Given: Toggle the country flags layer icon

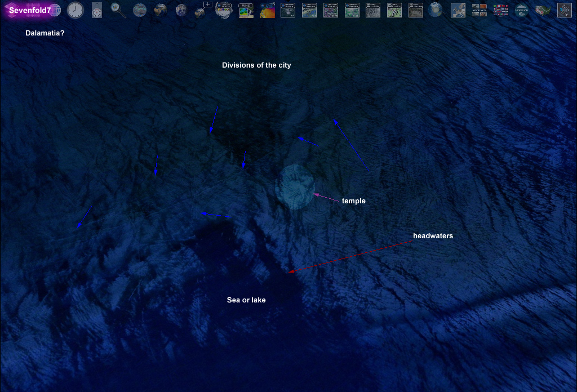Looking at the screenshot, I should click(500, 10).
